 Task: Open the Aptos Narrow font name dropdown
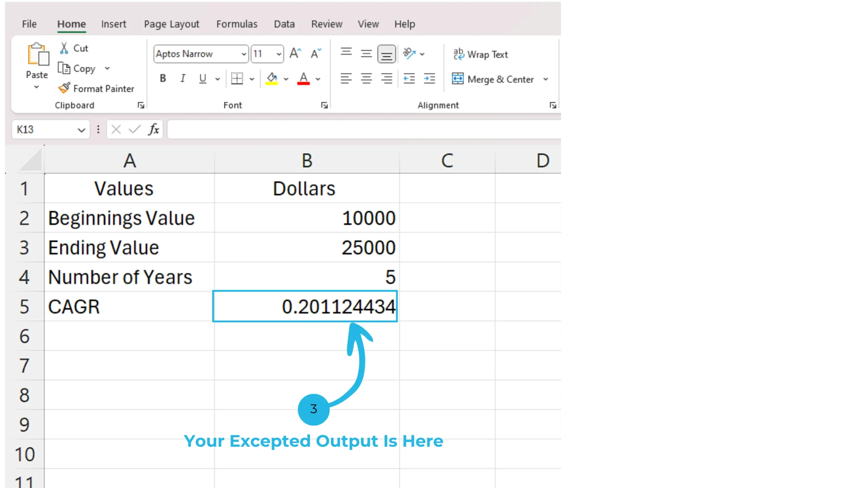pos(244,54)
